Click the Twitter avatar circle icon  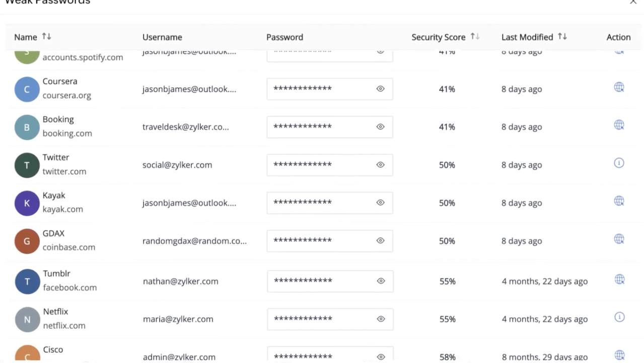[x=27, y=165]
